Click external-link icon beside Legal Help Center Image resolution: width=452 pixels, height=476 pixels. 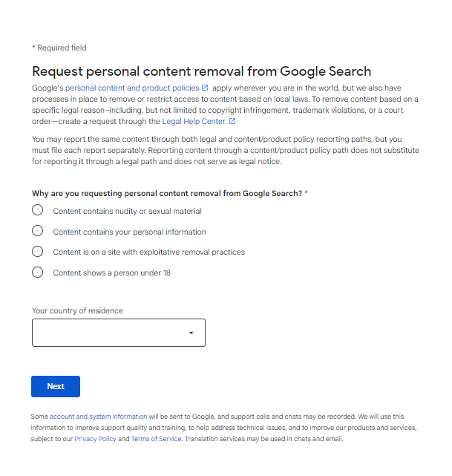click(232, 121)
